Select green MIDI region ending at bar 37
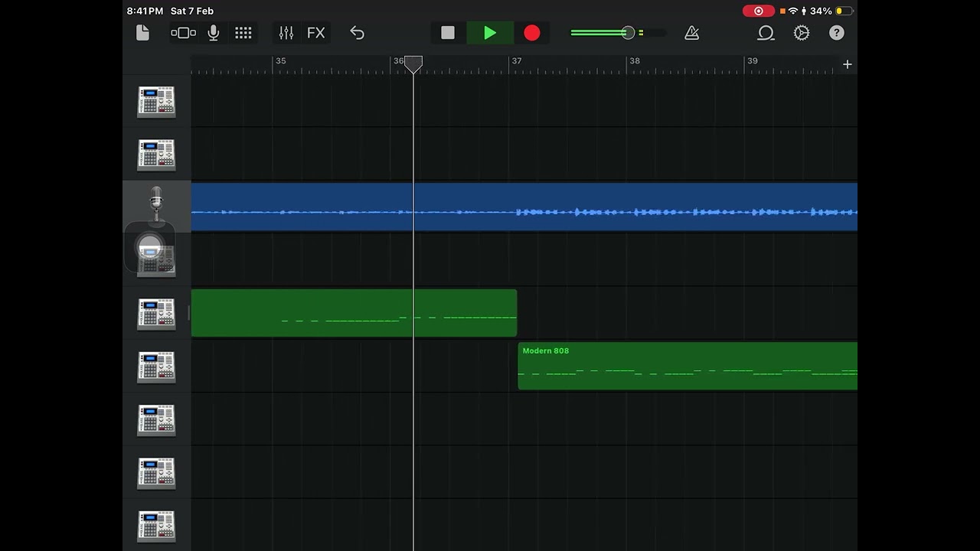 [354, 313]
